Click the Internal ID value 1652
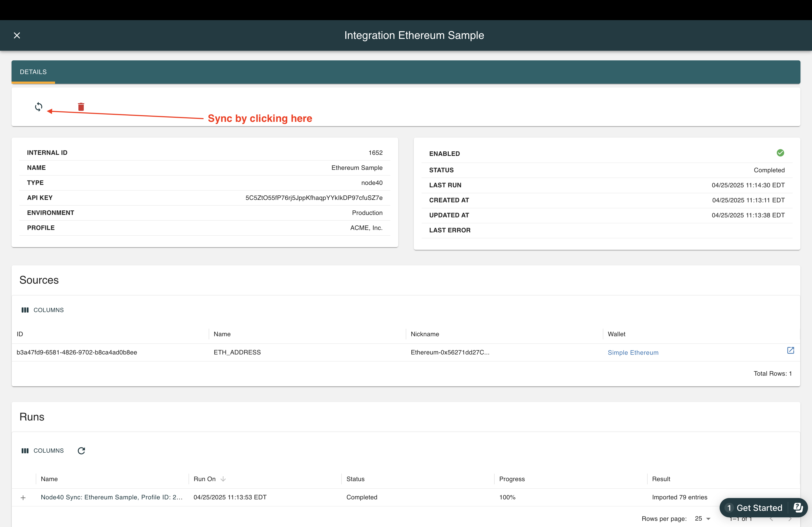Viewport: 812px width, 527px height. tap(375, 153)
